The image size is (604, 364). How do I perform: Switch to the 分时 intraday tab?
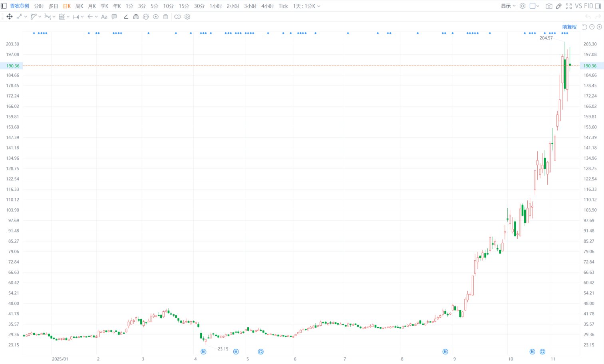pyautogui.click(x=39, y=6)
